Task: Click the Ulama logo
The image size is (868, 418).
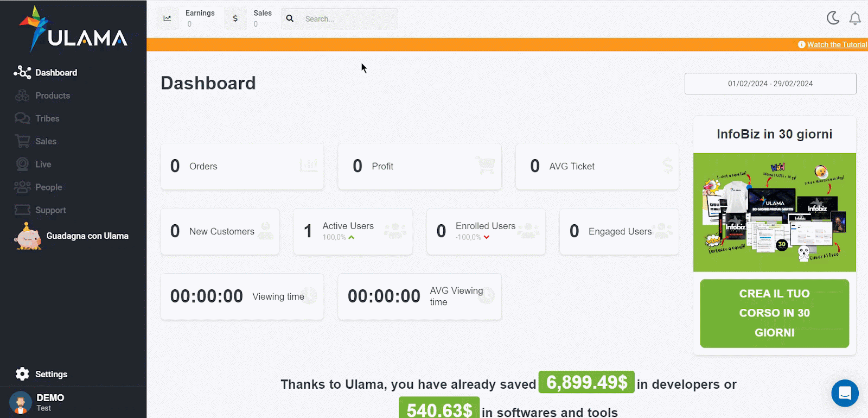Action: click(x=73, y=29)
